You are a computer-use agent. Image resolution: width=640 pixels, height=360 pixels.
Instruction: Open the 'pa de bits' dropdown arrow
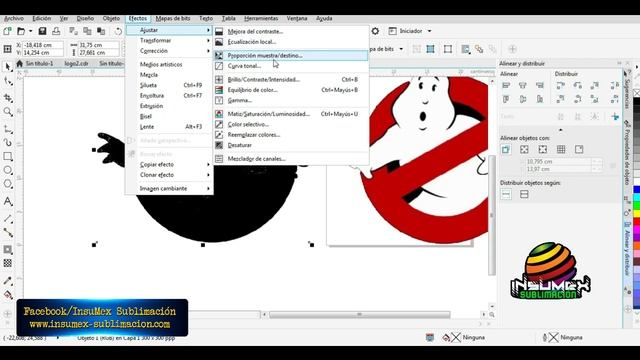[x=401, y=49]
